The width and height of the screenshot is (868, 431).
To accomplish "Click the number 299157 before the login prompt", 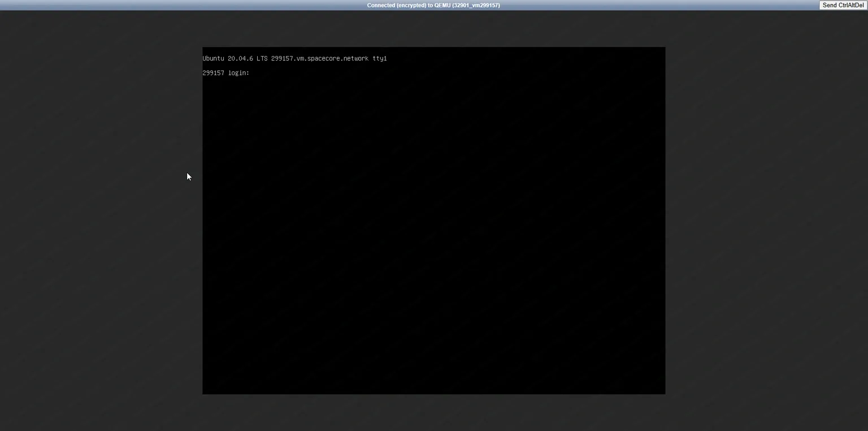I will (213, 73).
